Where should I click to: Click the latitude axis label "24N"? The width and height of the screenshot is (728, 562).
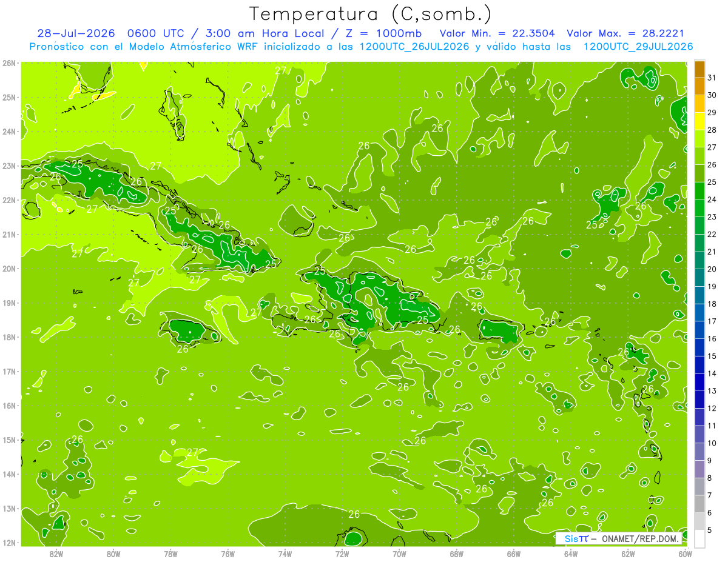pyautogui.click(x=8, y=132)
